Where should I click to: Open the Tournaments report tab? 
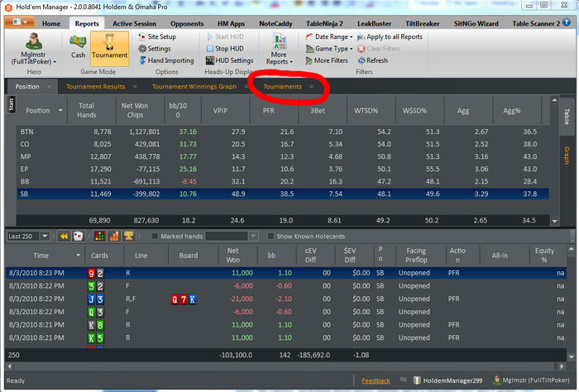(283, 86)
